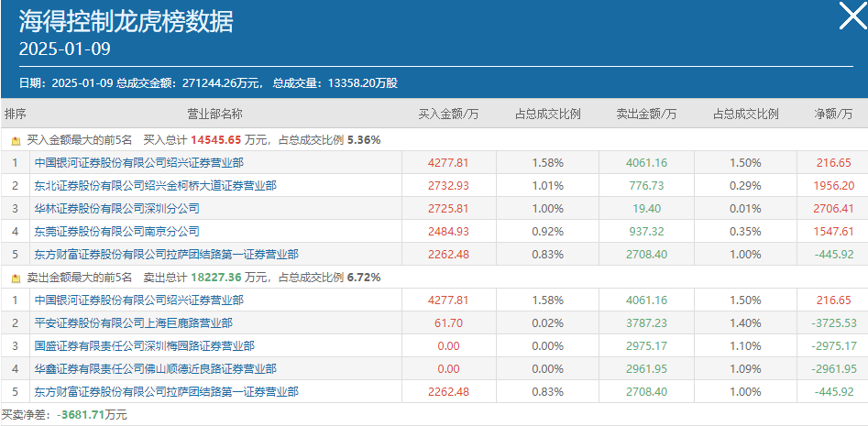This screenshot has height=426, width=868.
Task: Select the percentage cell 0.01%
Action: [745, 209]
